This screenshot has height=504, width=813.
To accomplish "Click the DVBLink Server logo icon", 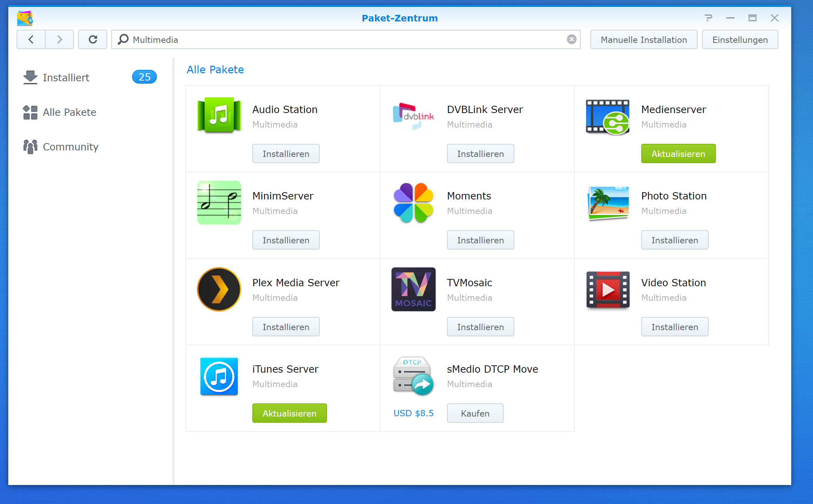I will click(x=413, y=116).
